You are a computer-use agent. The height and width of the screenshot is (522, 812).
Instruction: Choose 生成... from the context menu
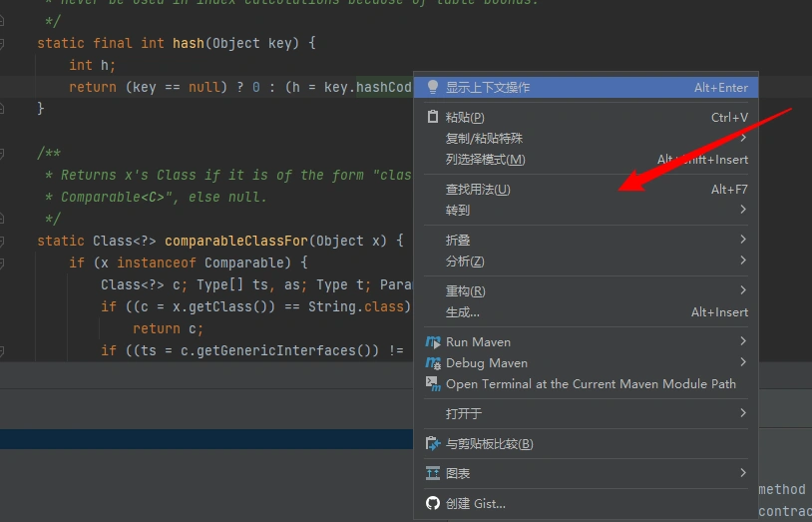click(463, 312)
